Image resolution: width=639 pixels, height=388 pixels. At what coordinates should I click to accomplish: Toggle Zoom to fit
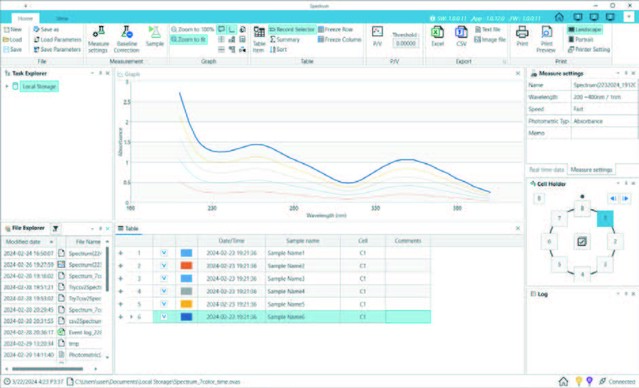pyautogui.click(x=188, y=40)
